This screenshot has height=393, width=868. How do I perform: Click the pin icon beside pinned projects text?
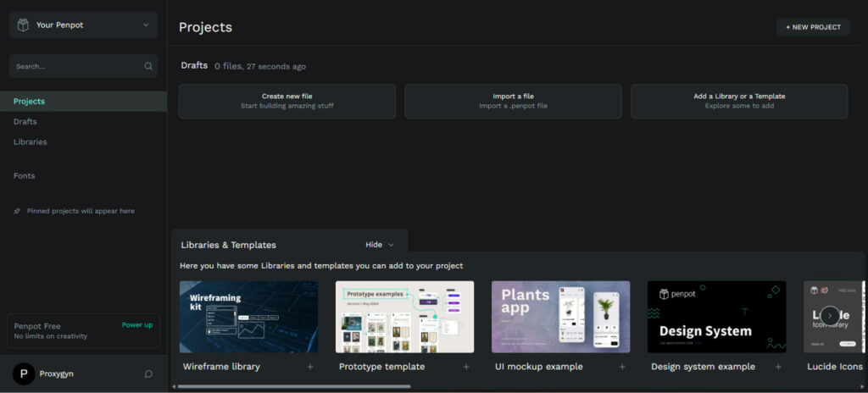pyautogui.click(x=17, y=211)
